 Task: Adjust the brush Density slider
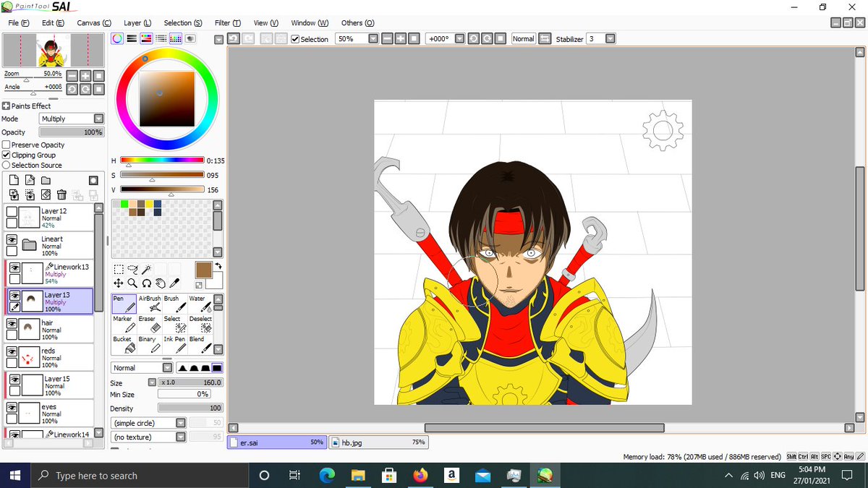pyautogui.click(x=190, y=408)
